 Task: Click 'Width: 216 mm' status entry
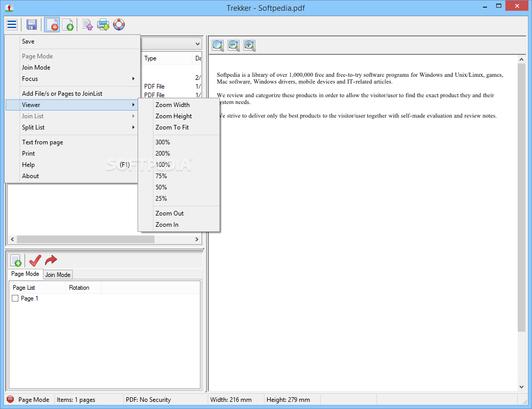coord(231,399)
